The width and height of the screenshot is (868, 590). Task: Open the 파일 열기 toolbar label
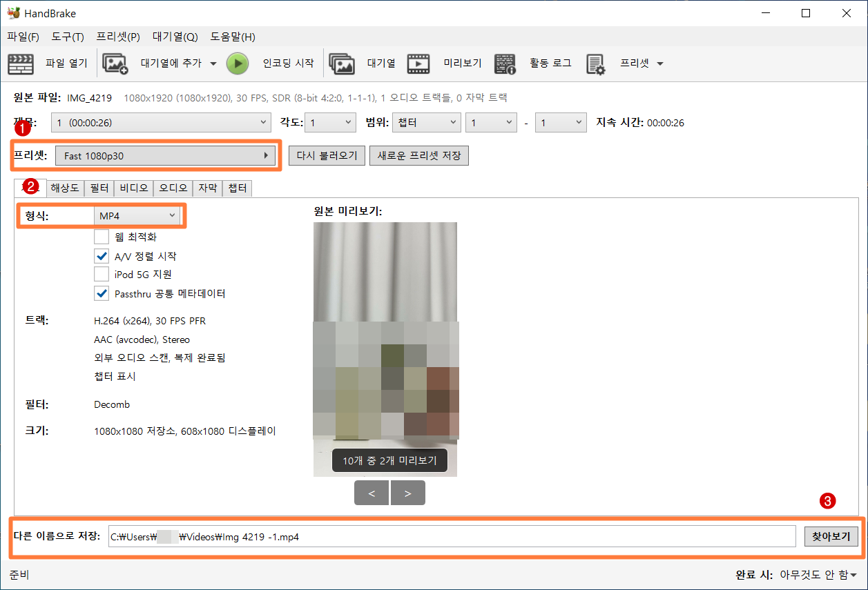pos(66,63)
